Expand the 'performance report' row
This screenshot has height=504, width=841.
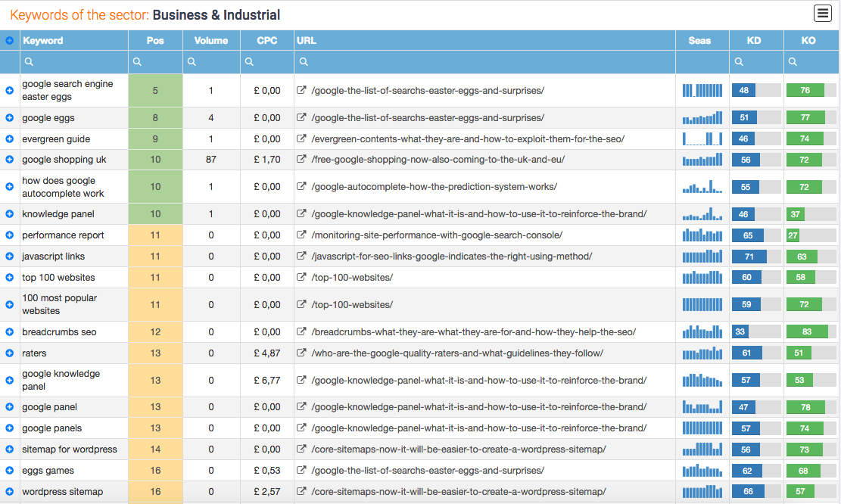(10, 235)
